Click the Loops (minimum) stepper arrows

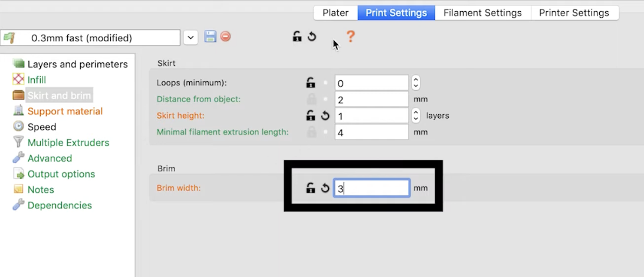(x=416, y=83)
